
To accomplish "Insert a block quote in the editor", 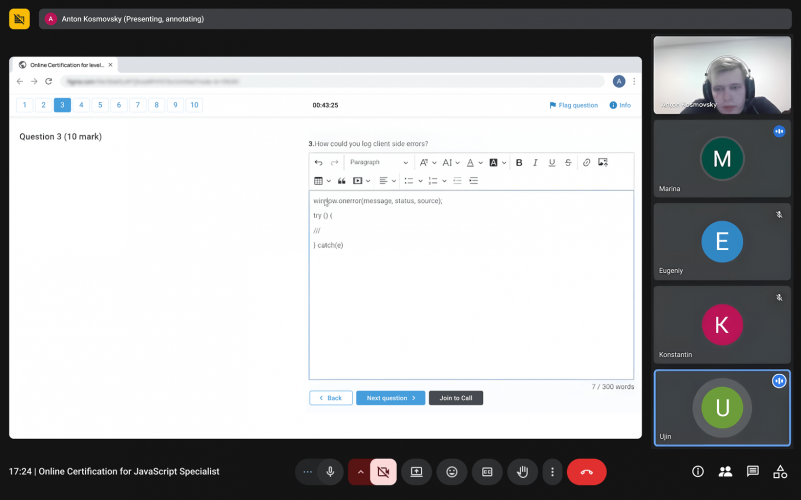I will (342, 181).
